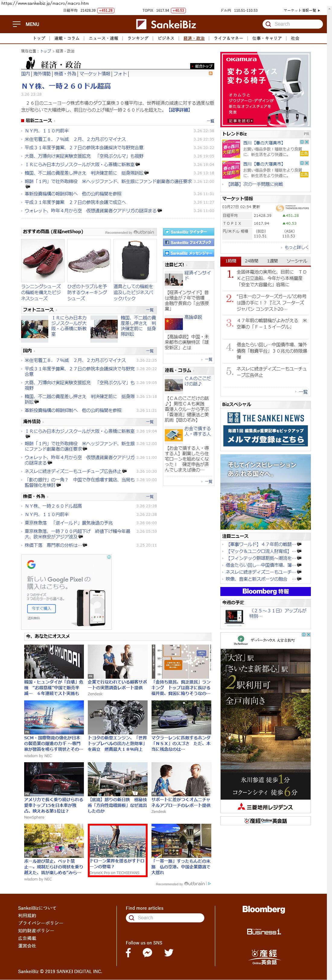Click the footer Messenger icon
The image size is (332, 980).
pyautogui.click(x=147, y=953)
